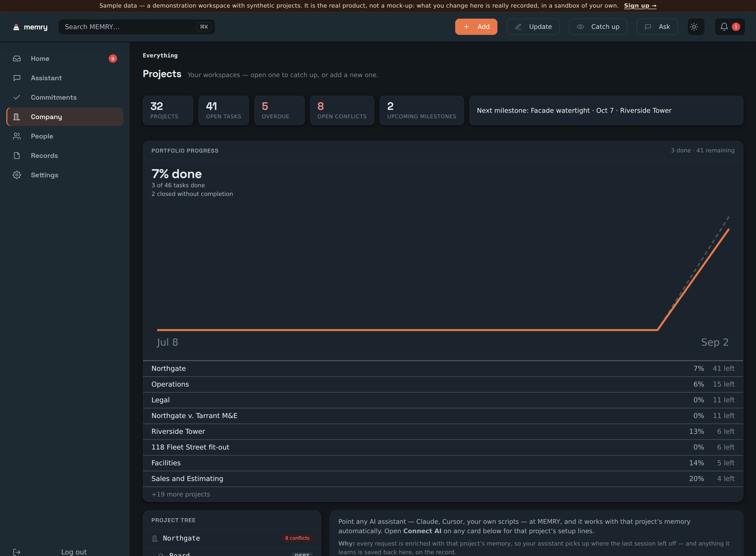The image size is (756, 556).
Task: Click the Home inbox icon in sidebar
Action: pyautogui.click(x=17, y=58)
